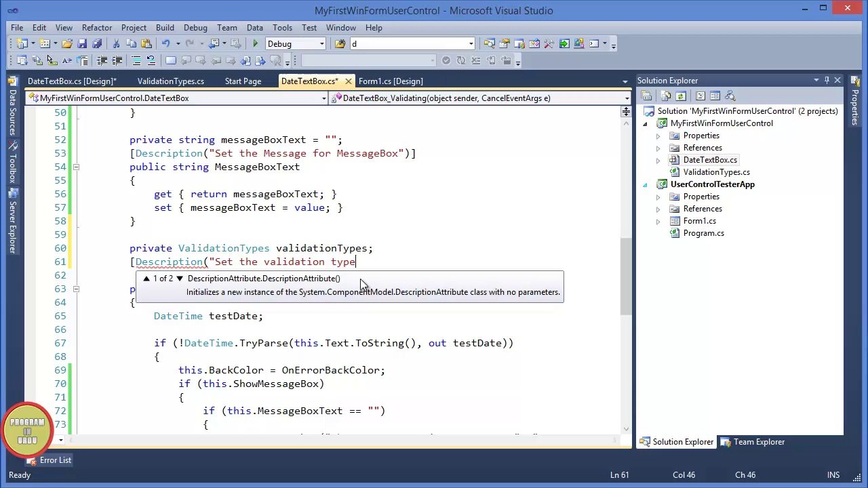868x488 pixels.
Task: Open the Toolbox with the tools icon
Action: point(549,44)
